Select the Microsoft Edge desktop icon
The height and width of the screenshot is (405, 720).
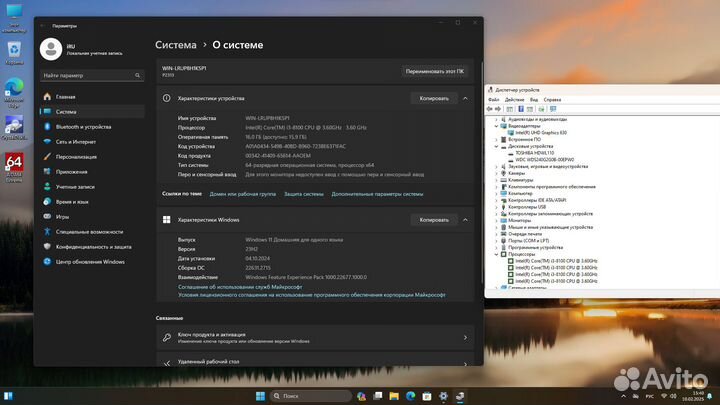[x=14, y=93]
